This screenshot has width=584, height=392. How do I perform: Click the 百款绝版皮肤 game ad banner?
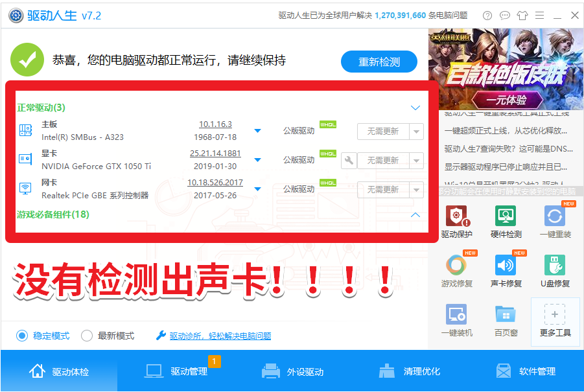506,69
